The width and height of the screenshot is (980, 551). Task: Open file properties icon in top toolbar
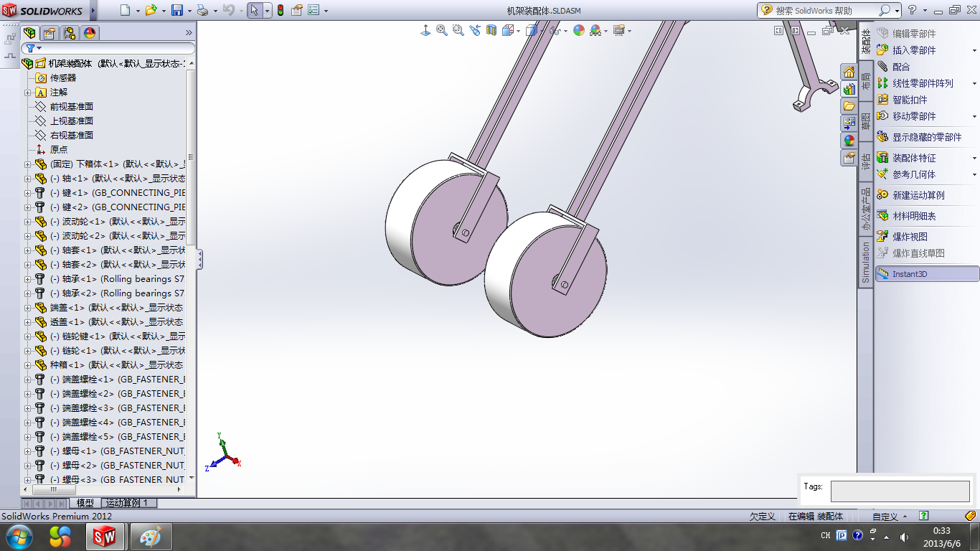coord(297,10)
